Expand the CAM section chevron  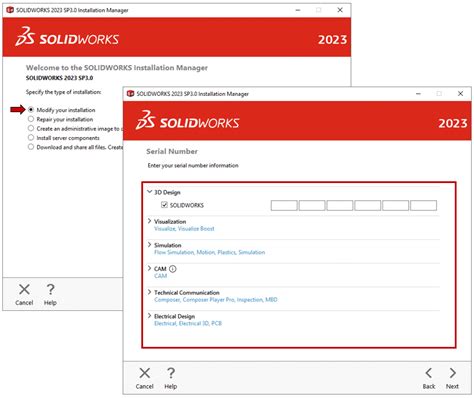coord(149,268)
